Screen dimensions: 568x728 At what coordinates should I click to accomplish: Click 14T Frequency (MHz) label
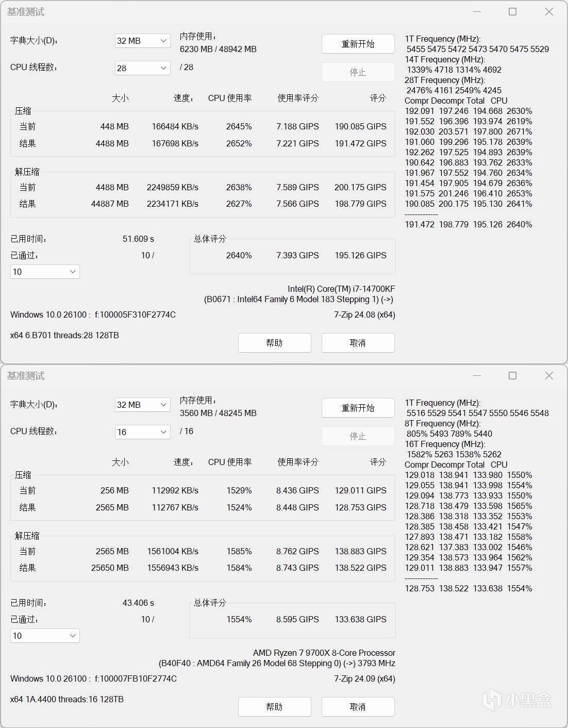[445, 59]
